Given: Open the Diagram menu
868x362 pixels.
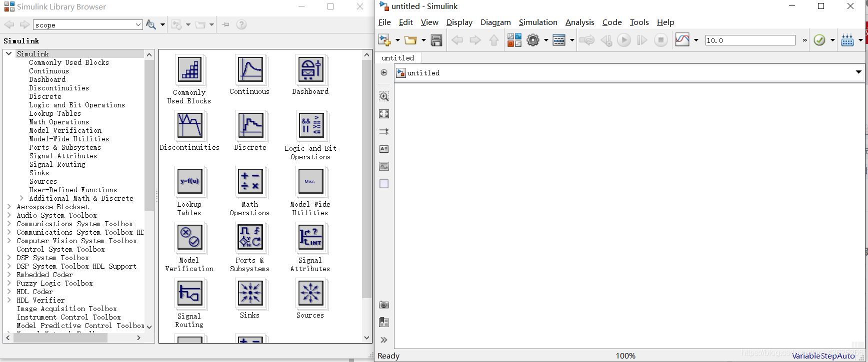Looking at the screenshot, I should click(x=495, y=22).
